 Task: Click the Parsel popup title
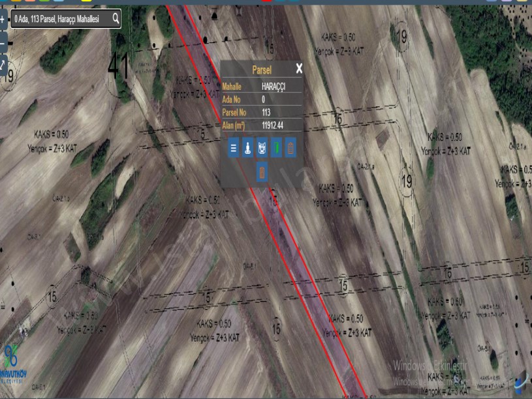[x=261, y=69]
